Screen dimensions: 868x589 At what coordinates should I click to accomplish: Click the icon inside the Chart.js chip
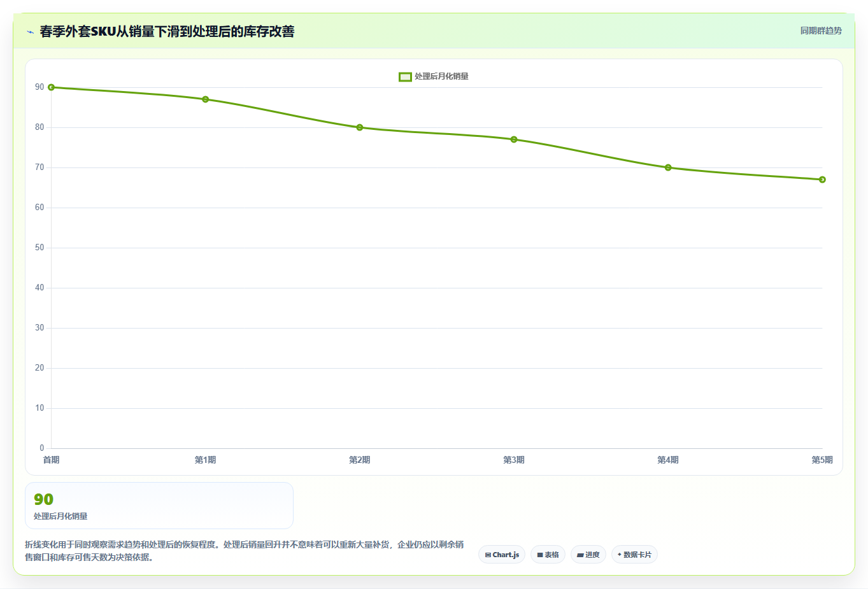coord(488,555)
